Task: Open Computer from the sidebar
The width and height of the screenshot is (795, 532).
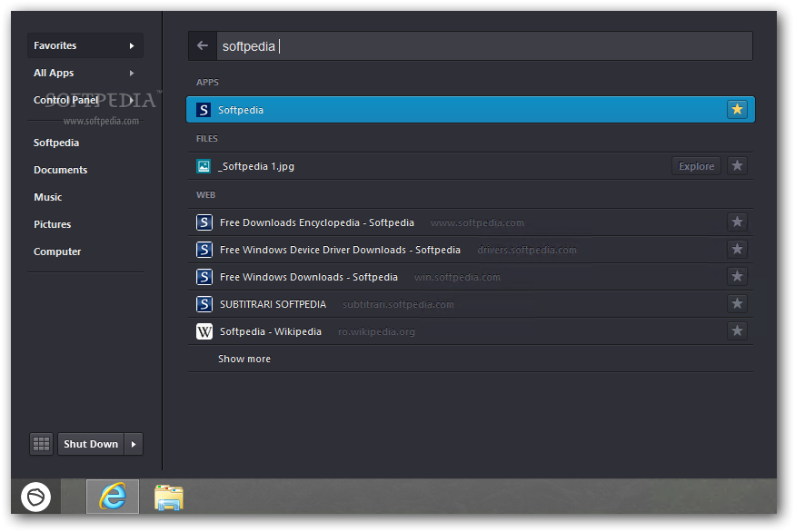Action: [x=57, y=251]
